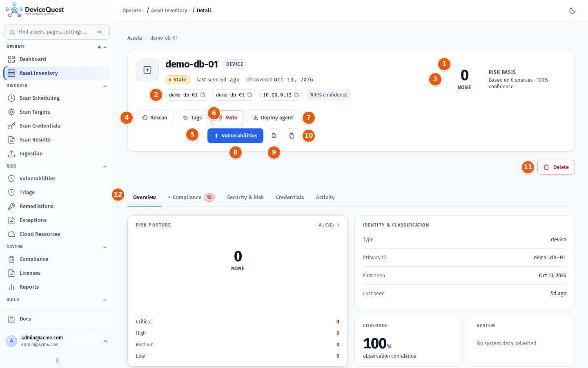
Task: Click the blue Vulnerabilities button
Action: (x=235, y=136)
